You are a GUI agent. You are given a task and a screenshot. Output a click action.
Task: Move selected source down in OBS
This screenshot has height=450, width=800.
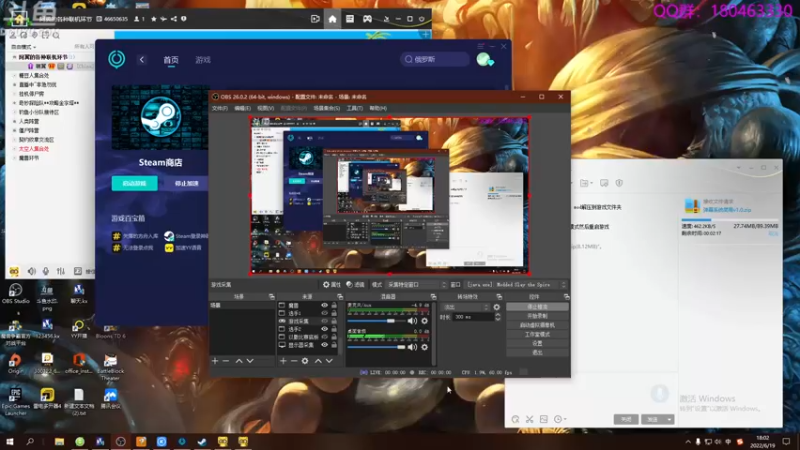(x=329, y=361)
